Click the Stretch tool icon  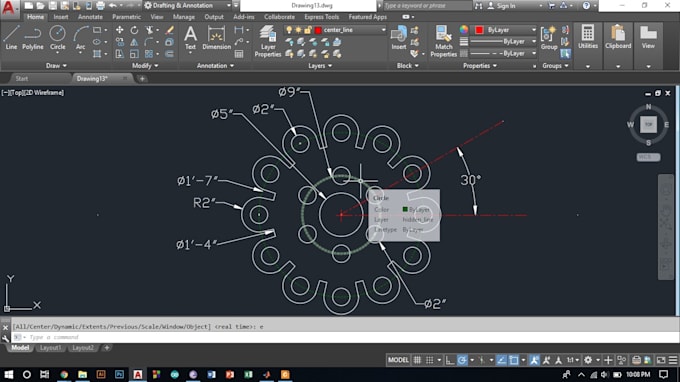119,54
